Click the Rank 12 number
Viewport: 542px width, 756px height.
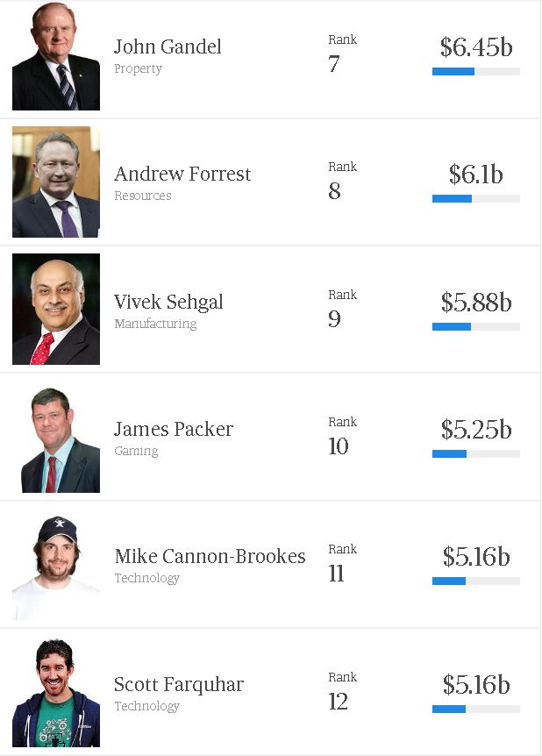tap(338, 702)
